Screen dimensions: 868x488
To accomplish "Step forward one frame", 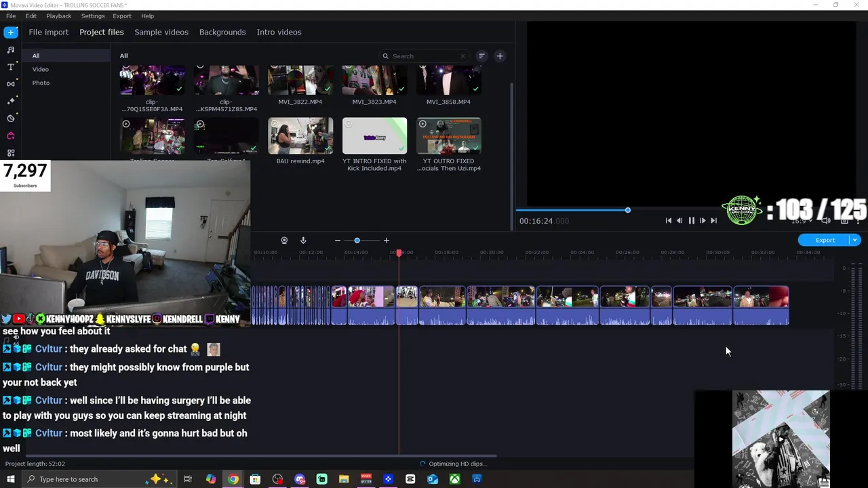I will click(703, 221).
